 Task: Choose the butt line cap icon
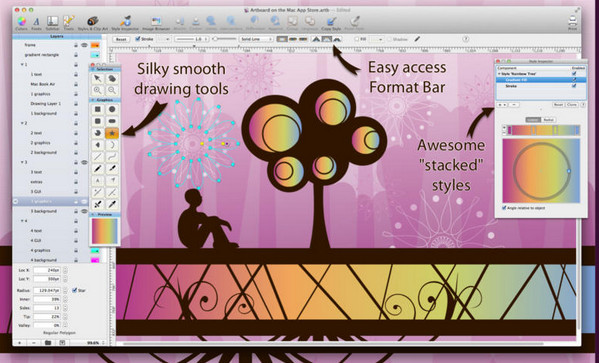(x=282, y=39)
